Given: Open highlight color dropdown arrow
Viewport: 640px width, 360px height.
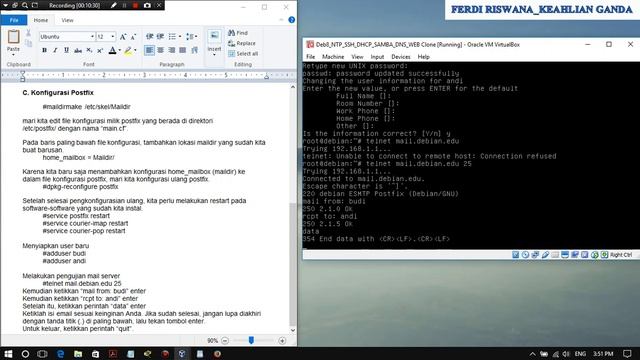Looking at the screenshot, I should coord(135,51).
